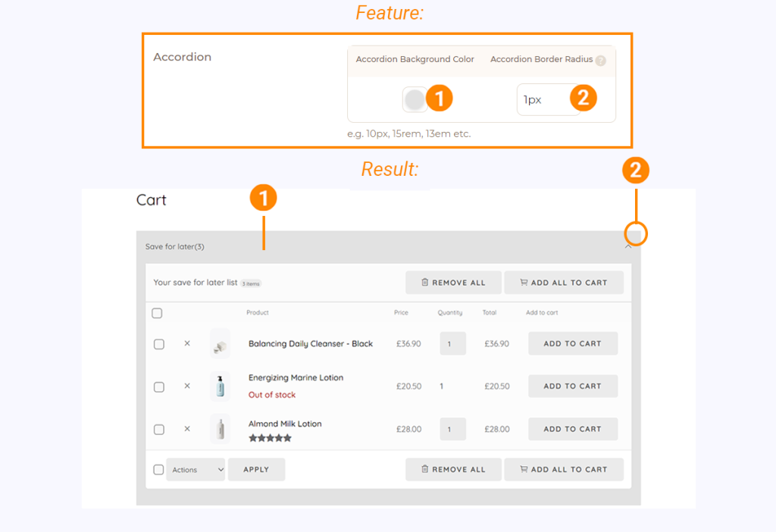
Task: Open the Balancing Daily Cleanser product thumbnail
Action: point(221,344)
